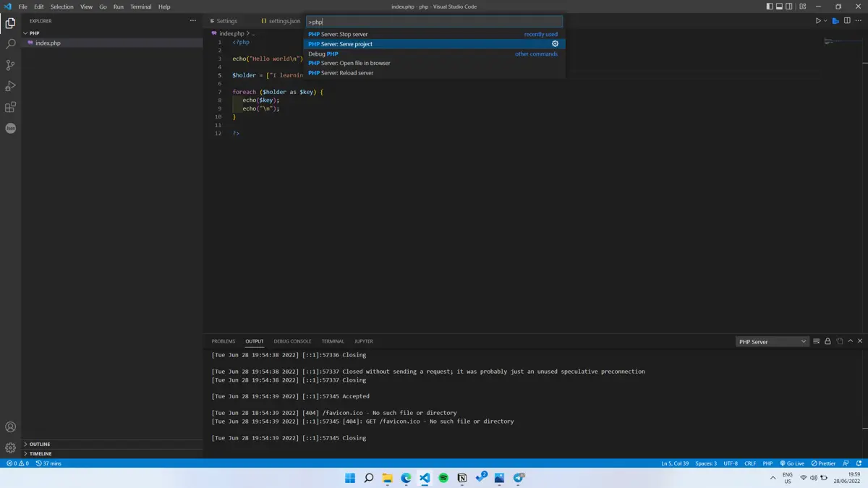Open the Extensions view

click(x=10, y=107)
